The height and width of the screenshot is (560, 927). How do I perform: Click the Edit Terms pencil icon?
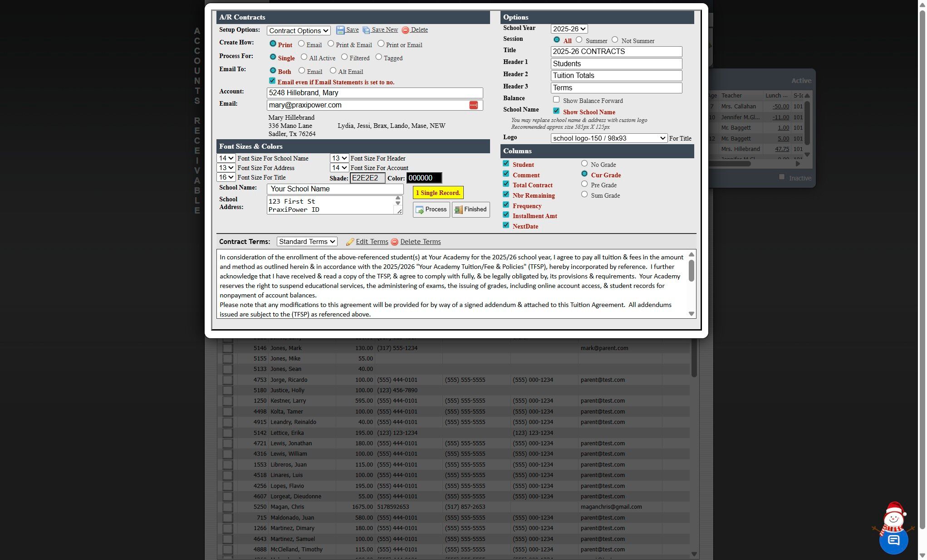(x=350, y=242)
